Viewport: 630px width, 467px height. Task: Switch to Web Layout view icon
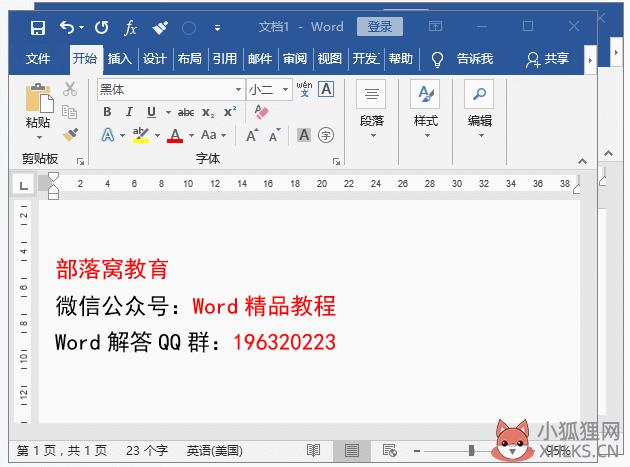point(389,450)
